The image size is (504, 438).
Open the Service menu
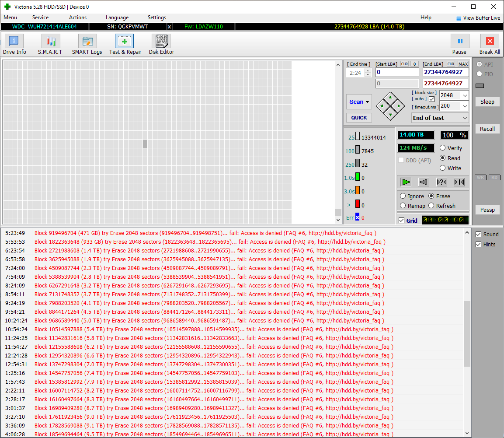(41, 18)
